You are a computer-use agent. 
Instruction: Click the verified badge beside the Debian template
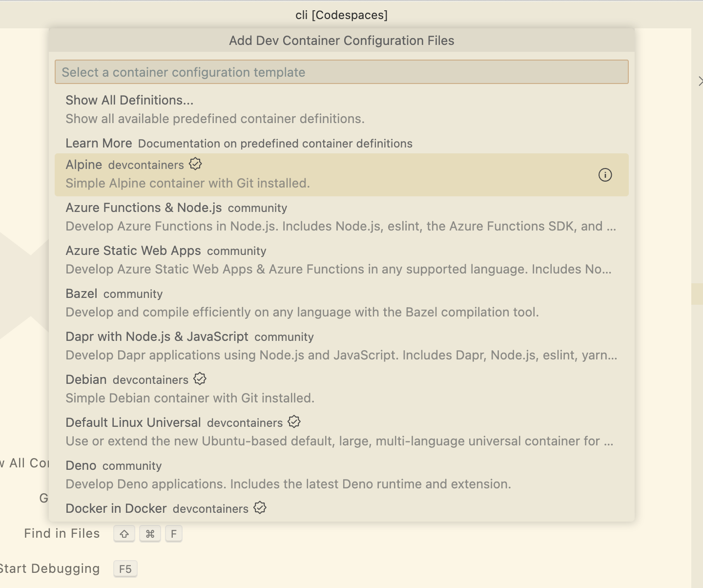coord(199,378)
